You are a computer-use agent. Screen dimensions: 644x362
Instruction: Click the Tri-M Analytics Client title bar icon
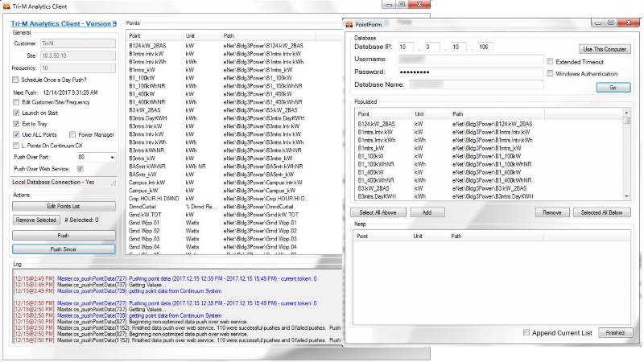pyautogui.click(x=6, y=6)
